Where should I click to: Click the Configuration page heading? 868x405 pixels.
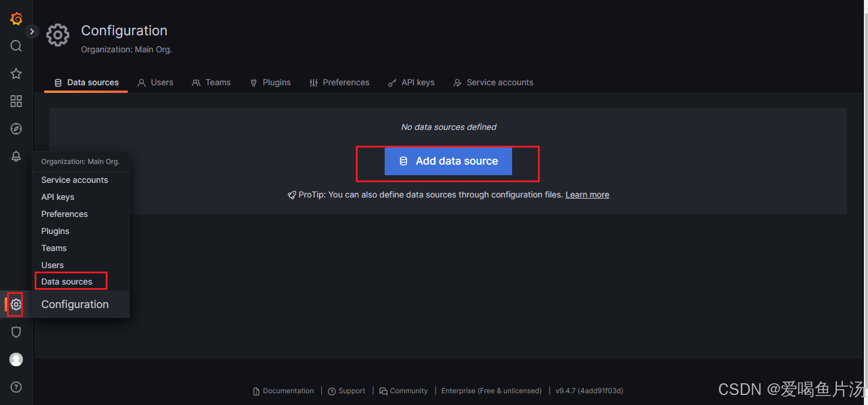pyautogui.click(x=124, y=31)
